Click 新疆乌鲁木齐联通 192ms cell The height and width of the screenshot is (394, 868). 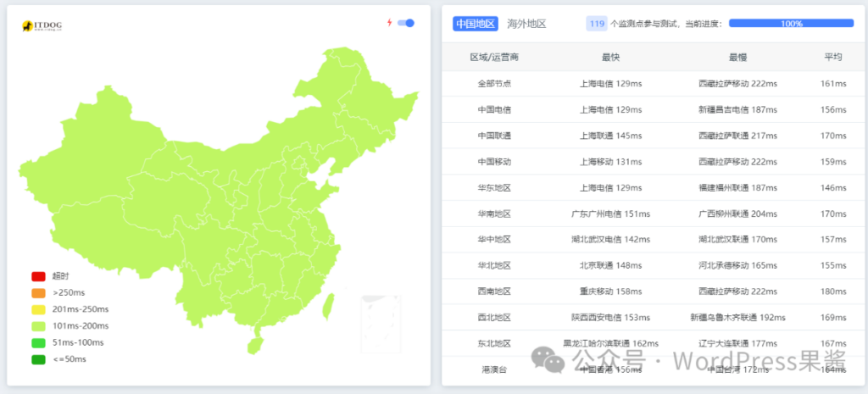click(x=738, y=318)
